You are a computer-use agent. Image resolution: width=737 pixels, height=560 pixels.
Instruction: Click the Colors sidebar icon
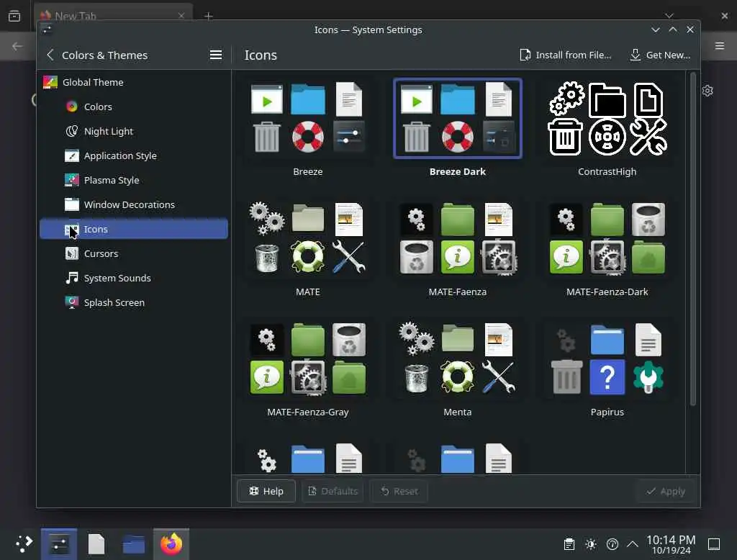(x=71, y=107)
